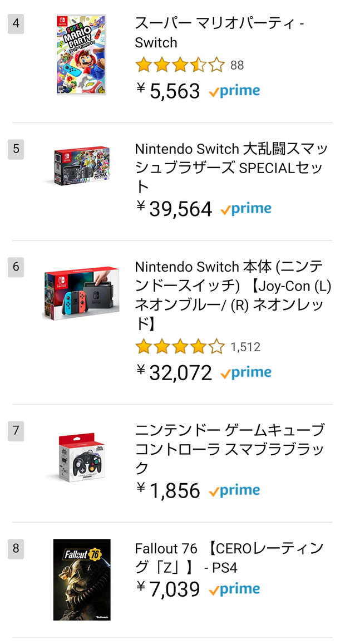Open GameCube controller product image
Image resolution: width=345 pixels, height=644 pixels.
(x=81, y=457)
